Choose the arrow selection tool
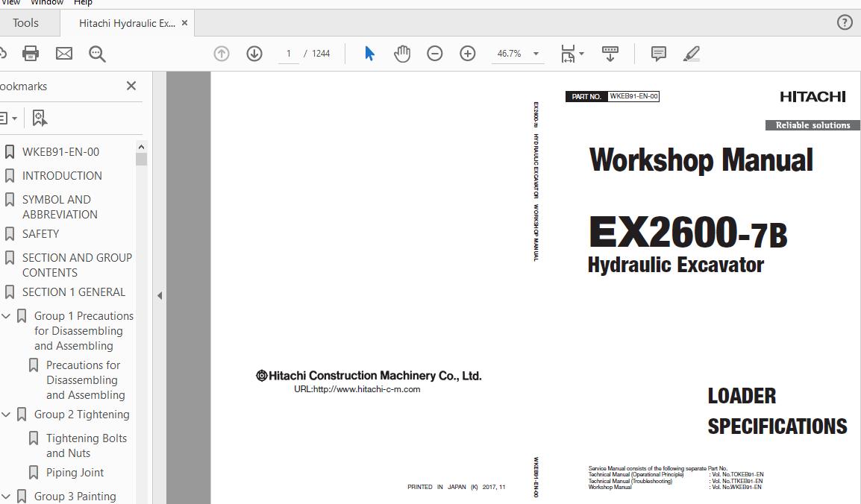The image size is (861, 504). (369, 54)
